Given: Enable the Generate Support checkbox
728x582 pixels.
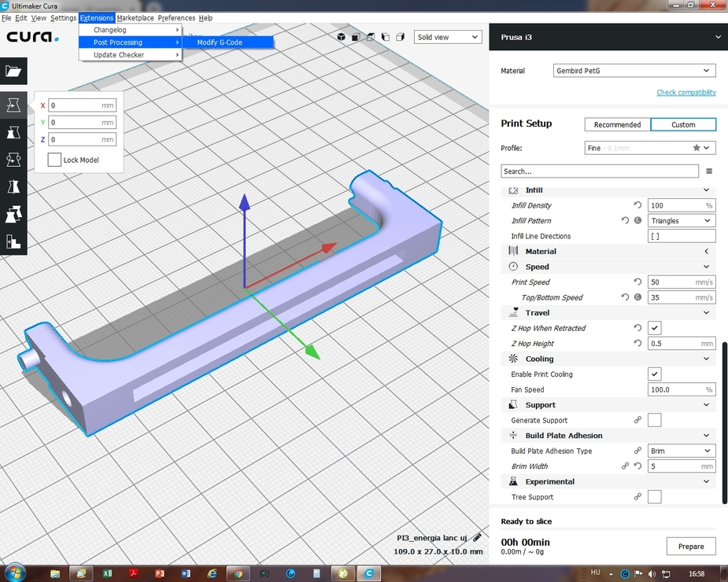Looking at the screenshot, I should pyautogui.click(x=654, y=420).
